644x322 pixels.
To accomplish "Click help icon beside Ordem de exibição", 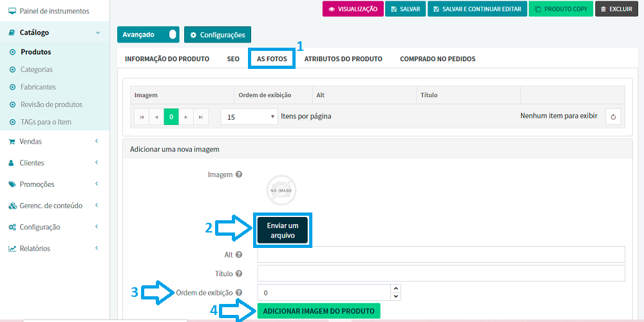I will coord(239,292).
